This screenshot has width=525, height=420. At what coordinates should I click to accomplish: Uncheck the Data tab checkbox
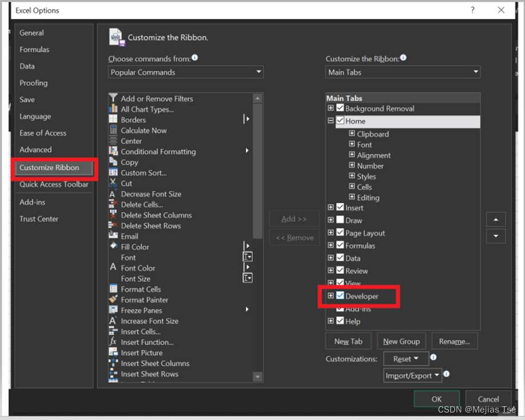pyautogui.click(x=340, y=257)
